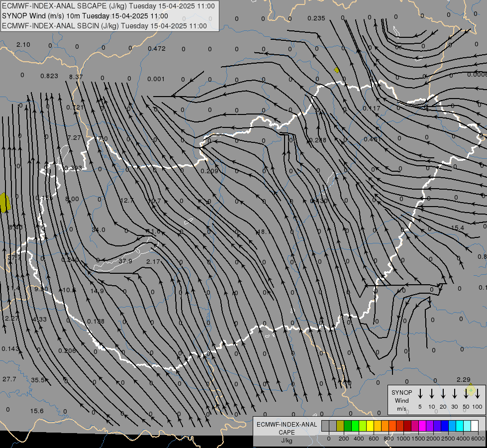This screenshot has height=448, width=487.
Task: Click the 10 m/s wind legend arrow
Action: point(432,394)
